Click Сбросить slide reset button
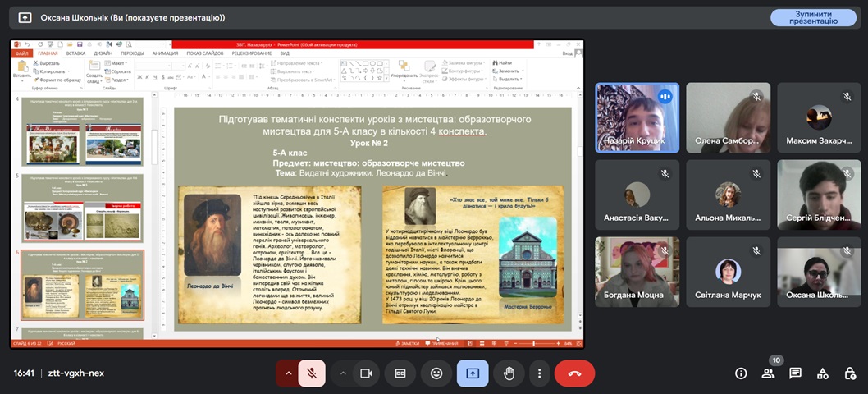Viewport: 868px width, 394px height. point(118,71)
